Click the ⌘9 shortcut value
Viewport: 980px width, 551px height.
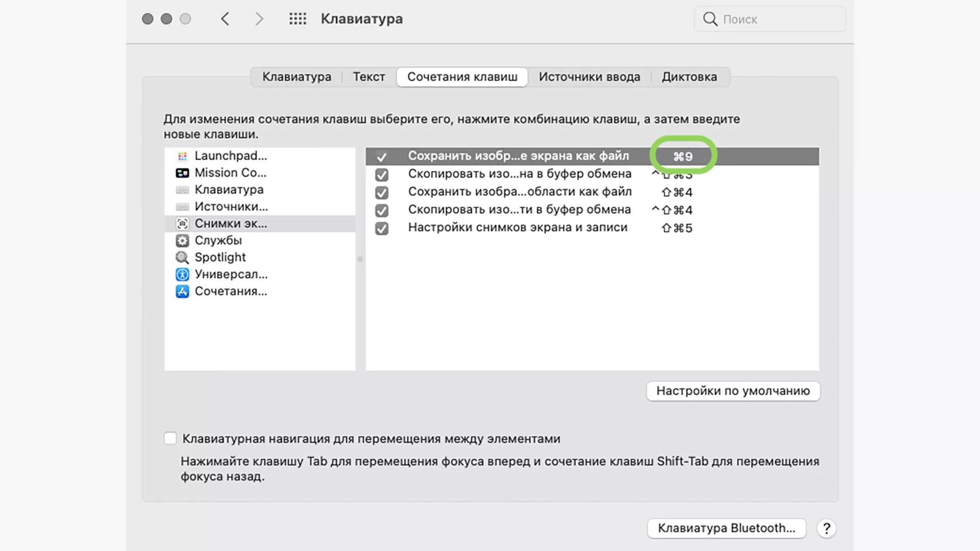(683, 157)
